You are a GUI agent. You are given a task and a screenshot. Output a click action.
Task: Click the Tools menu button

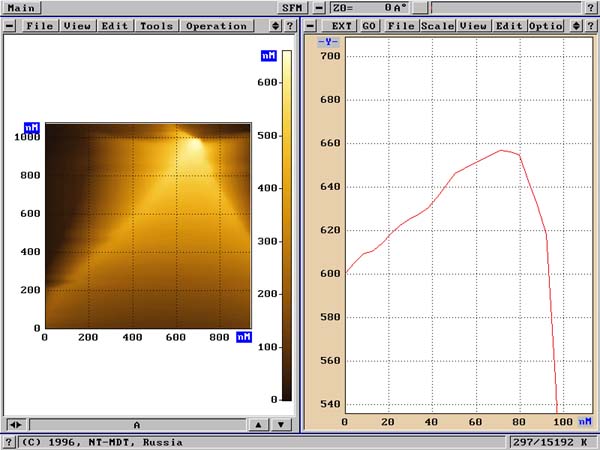156,25
